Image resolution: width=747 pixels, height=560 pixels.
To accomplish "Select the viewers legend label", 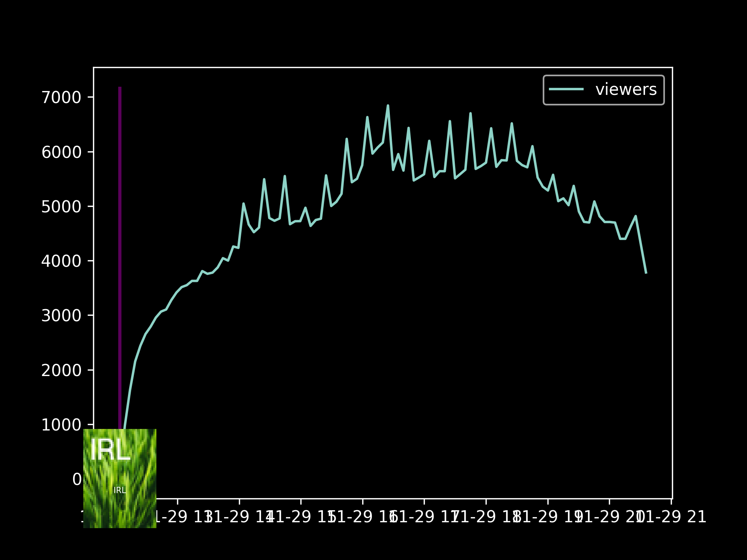I will click(x=626, y=90).
